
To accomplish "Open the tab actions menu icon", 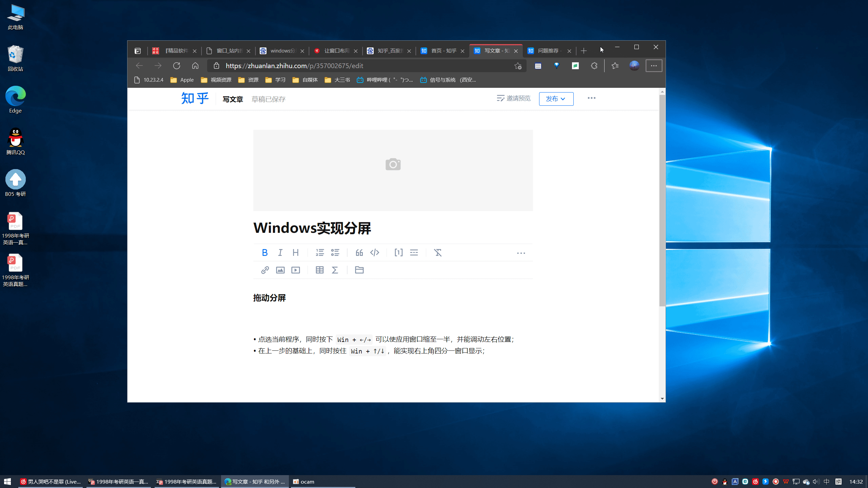I will coord(138,51).
